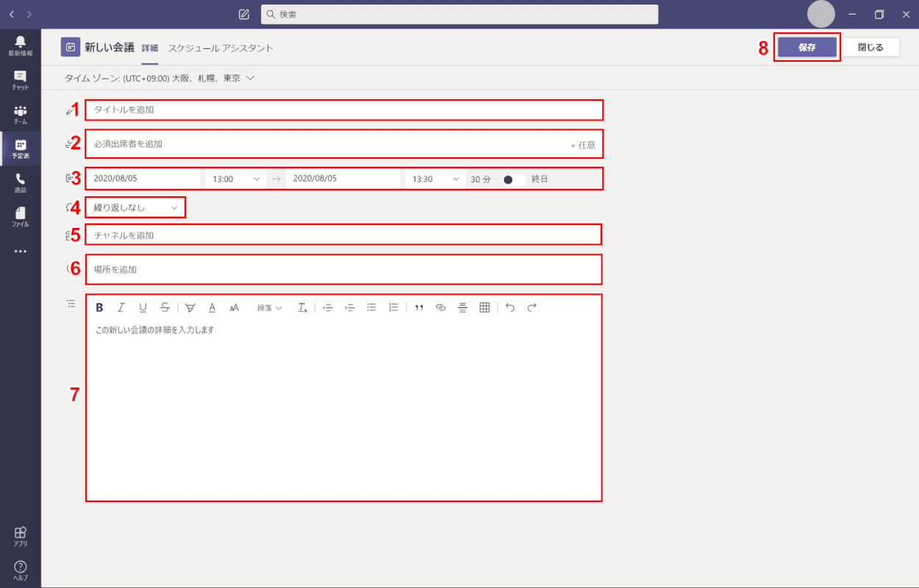Undo the last edit

point(510,308)
